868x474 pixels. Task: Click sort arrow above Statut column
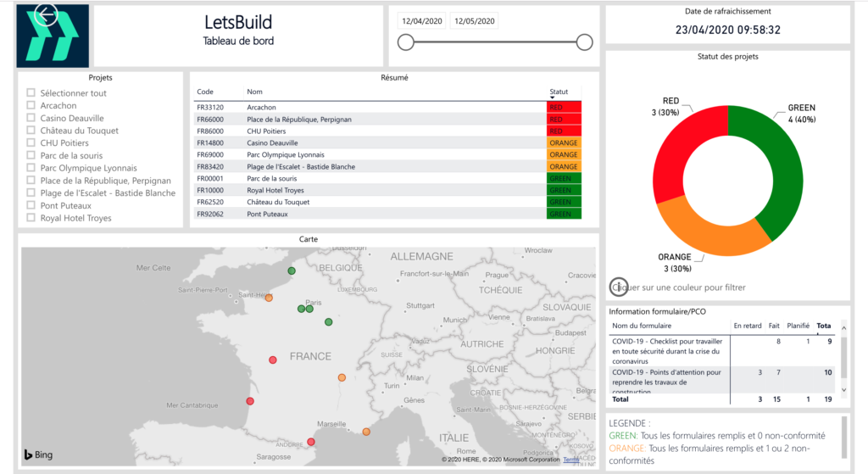[x=553, y=98]
